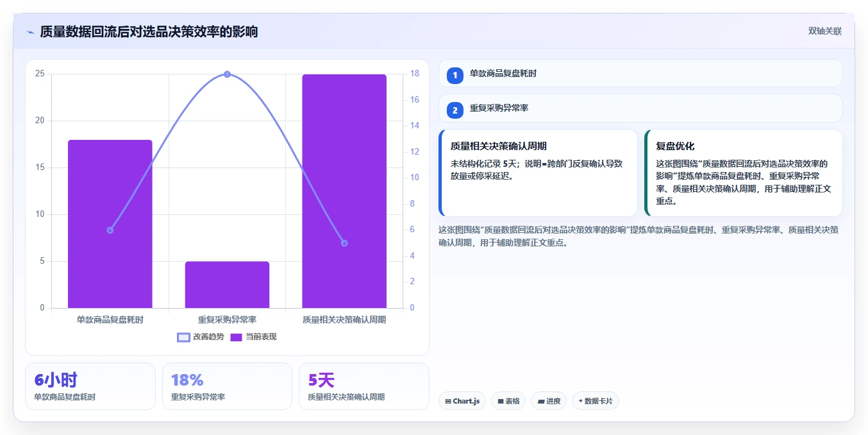Click the 双轴关联 label in the header
This screenshot has width=868, height=435.
coord(824,31)
